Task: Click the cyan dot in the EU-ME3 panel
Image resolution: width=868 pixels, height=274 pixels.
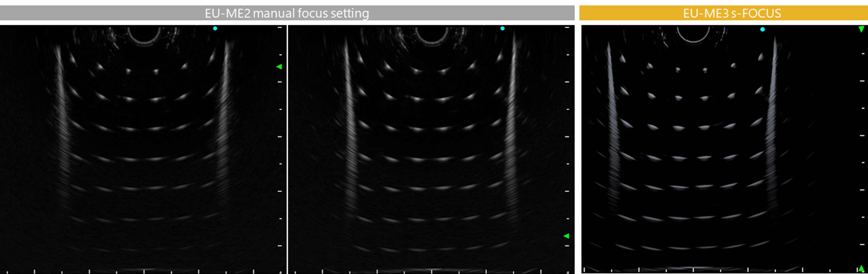Action: click(x=763, y=30)
